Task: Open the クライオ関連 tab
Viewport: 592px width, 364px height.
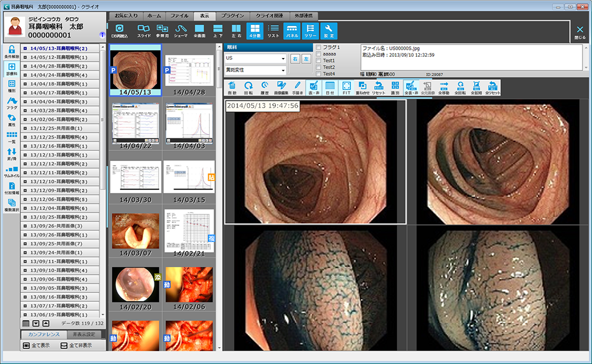Action: pos(269,16)
